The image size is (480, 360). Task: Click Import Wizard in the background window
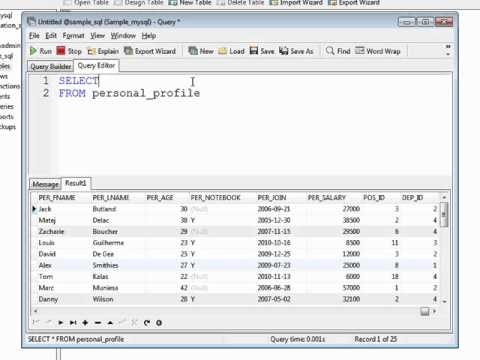(296, 3)
